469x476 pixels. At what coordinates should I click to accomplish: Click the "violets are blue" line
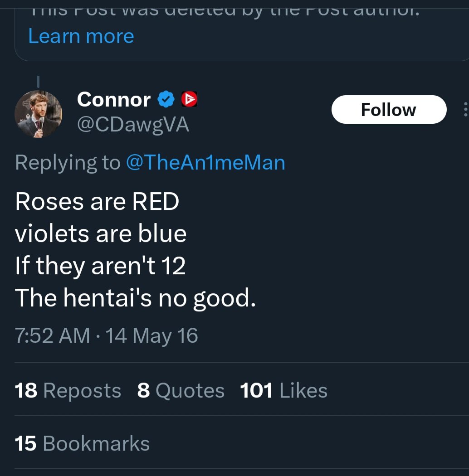click(101, 233)
